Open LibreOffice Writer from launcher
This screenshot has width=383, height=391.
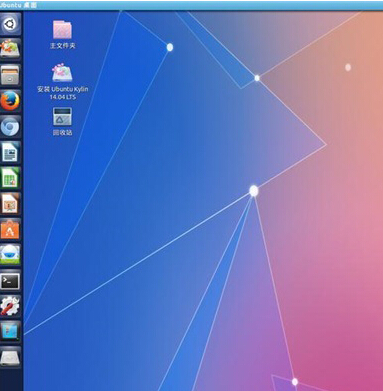(x=10, y=152)
